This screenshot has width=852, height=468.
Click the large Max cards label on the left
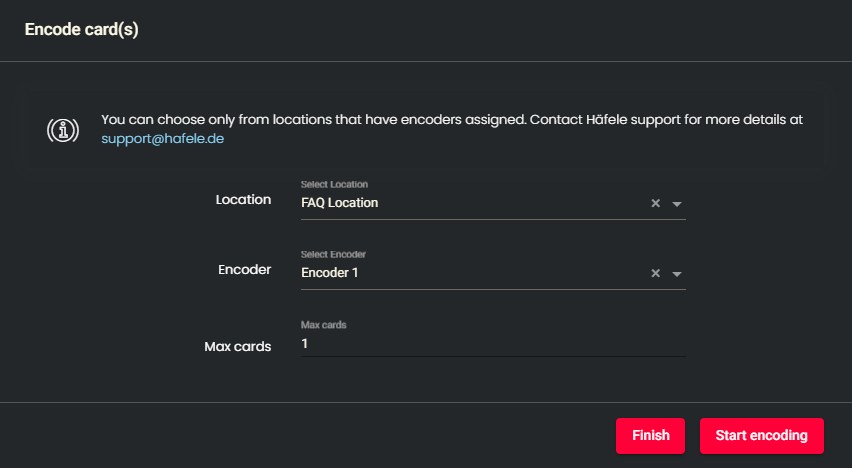point(238,346)
